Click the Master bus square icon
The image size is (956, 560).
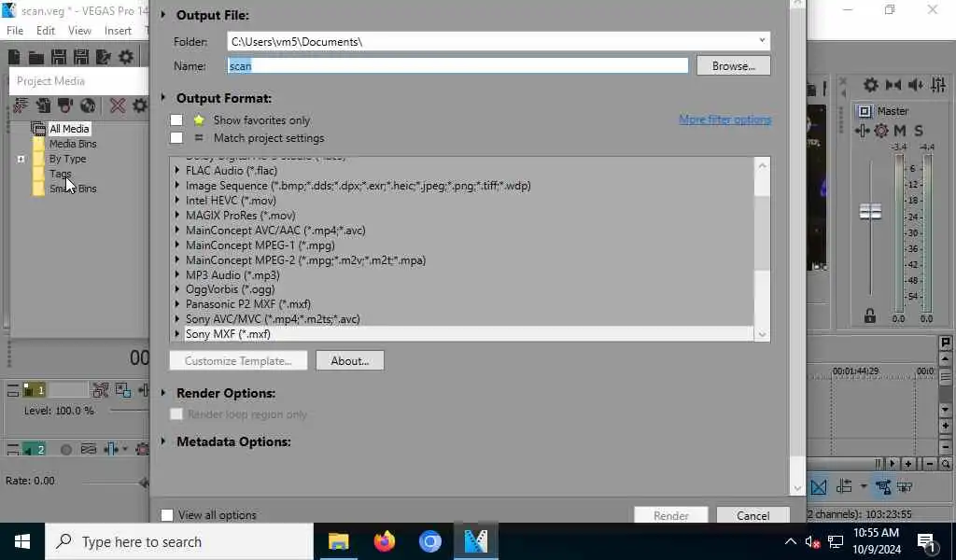pyautogui.click(x=864, y=111)
